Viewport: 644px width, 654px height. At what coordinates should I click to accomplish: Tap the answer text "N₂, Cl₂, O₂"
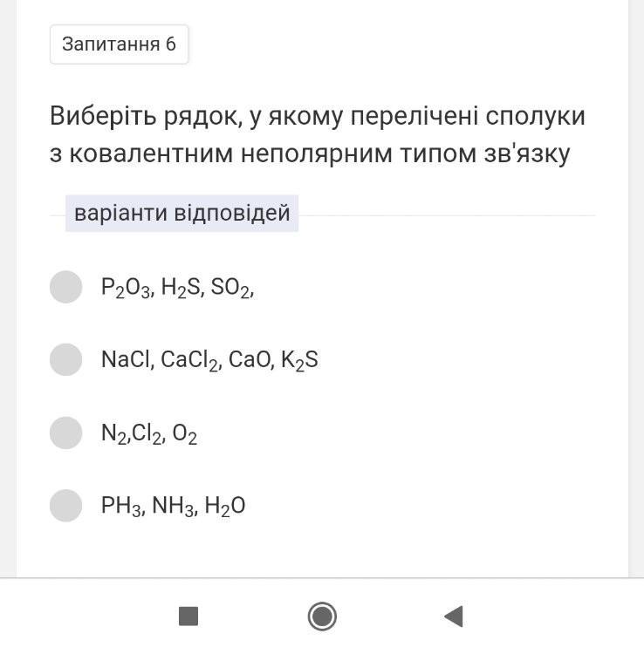tap(149, 433)
